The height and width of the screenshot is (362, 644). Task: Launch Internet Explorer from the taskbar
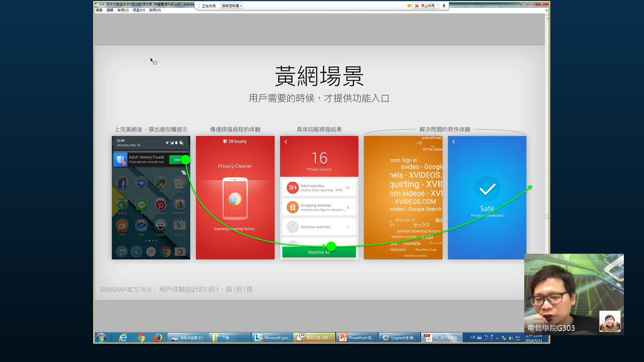tap(123, 338)
